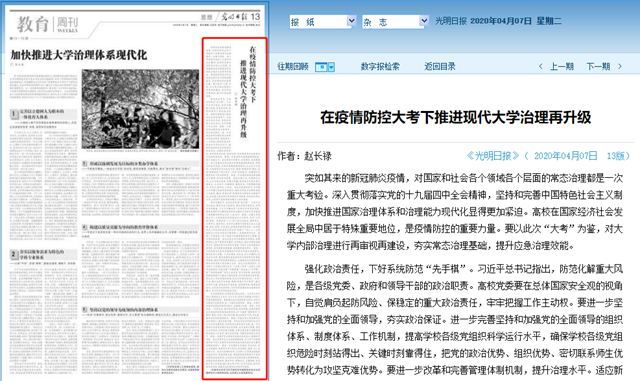Screen dimensions: 640x381
Task: Click section 2 heading block on page
Action: 43,254
